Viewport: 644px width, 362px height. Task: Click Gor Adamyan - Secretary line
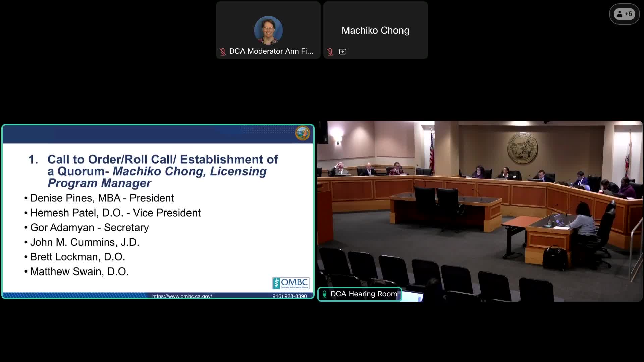[x=89, y=227]
